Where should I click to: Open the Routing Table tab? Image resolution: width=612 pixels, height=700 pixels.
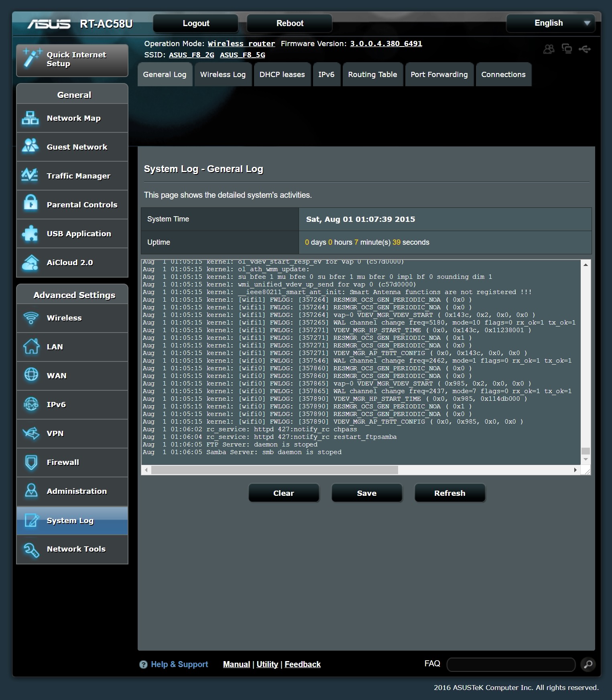pyautogui.click(x=372, y=75)
